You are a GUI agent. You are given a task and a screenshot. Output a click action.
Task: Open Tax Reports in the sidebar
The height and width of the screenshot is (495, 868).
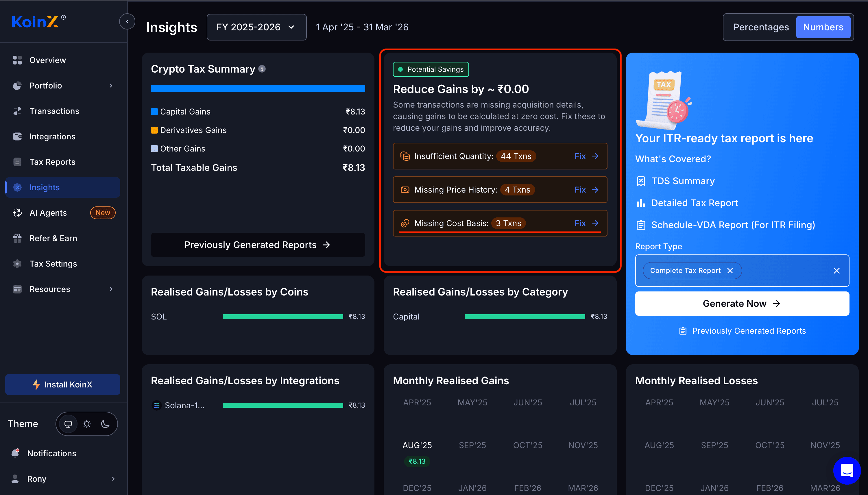pyautogui.click(x=63, y=162)
